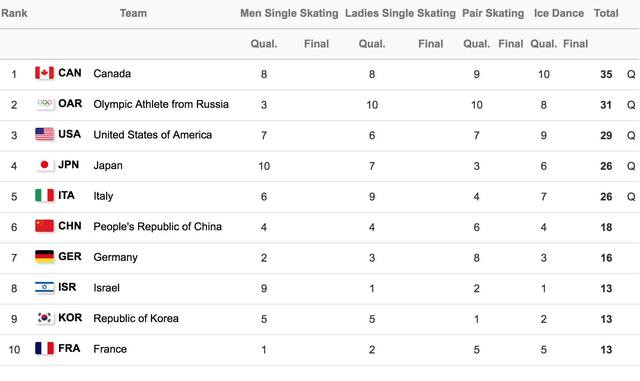Select the Italy flag icon
The height and width of the screenshot is (381, 640).
pyautogui.click(x=44, y=196)
